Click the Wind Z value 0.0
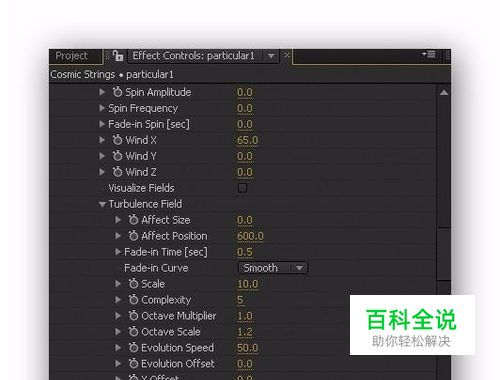 pyautogui.click(x=245, y=172)
